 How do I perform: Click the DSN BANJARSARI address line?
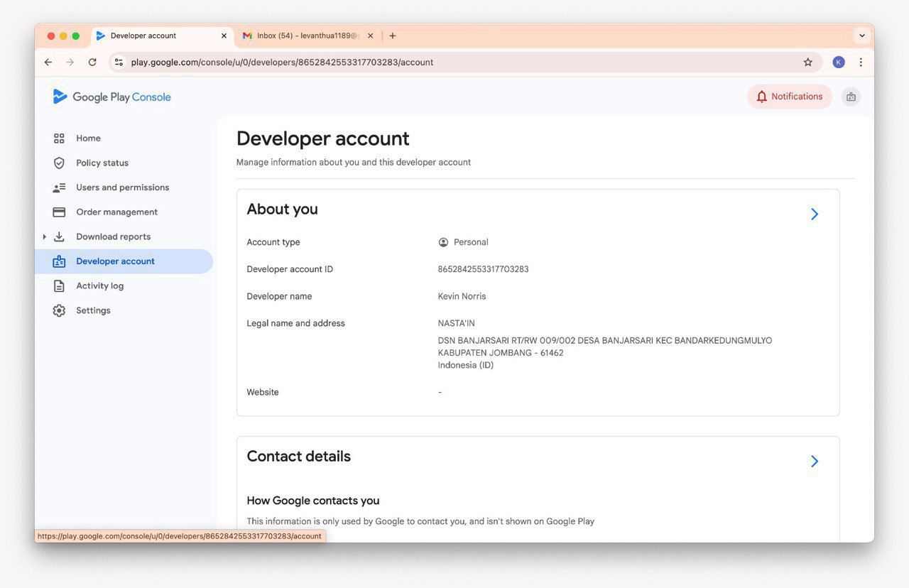coord(605,340)
